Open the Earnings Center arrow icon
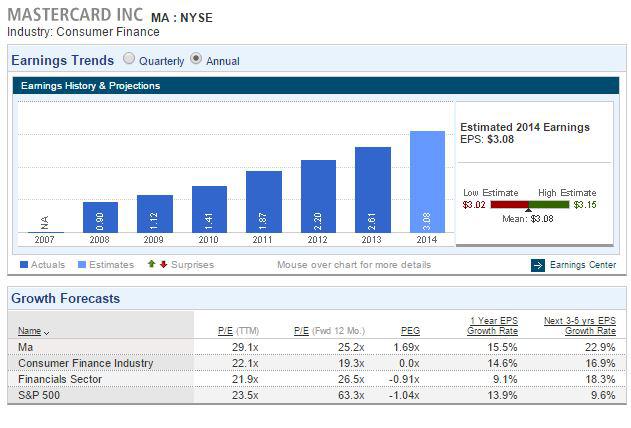This screenshot has width=631, height=428. point(538,265)
